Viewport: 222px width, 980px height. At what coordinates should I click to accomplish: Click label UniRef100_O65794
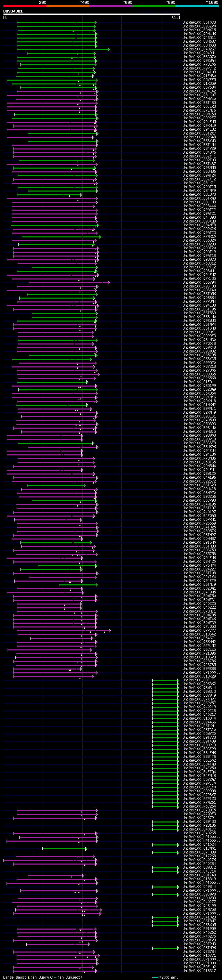click(x=199, y=283)
